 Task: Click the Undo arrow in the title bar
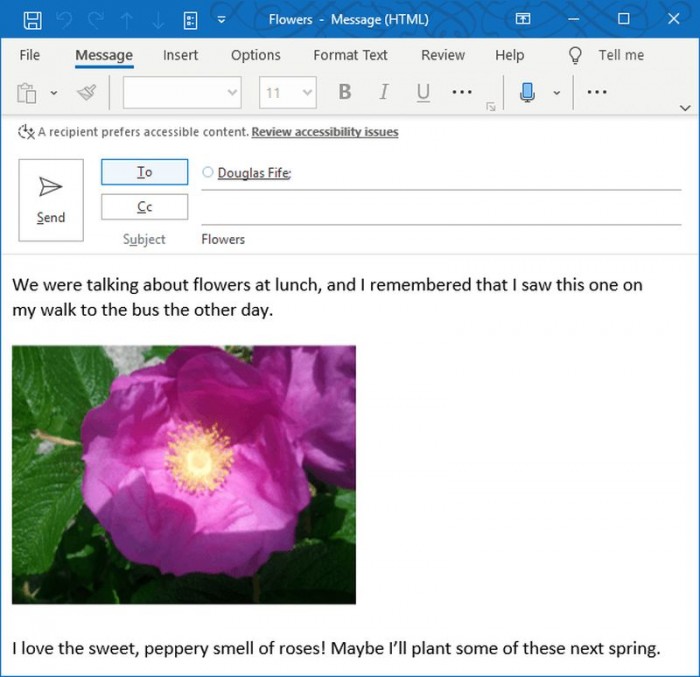point(64,20)
